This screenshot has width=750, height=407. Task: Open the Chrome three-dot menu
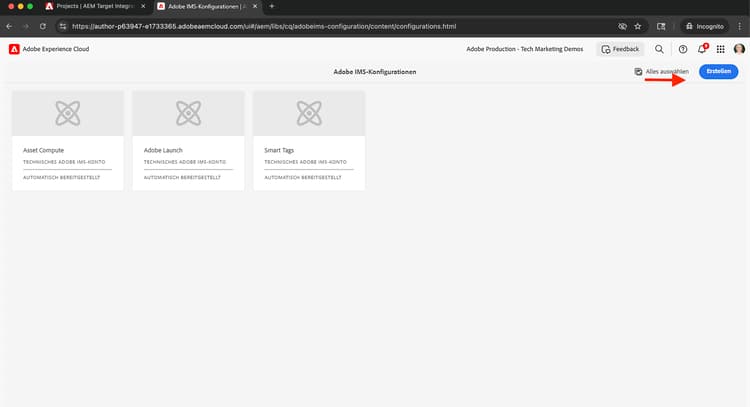pos(739,26)
